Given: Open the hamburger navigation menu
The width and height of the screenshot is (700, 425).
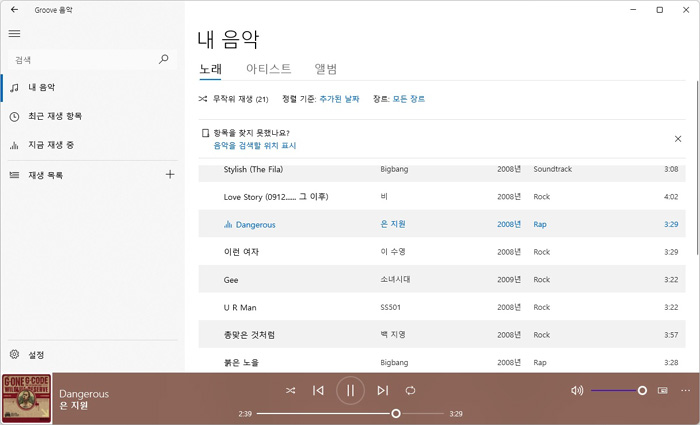Looking at the screenshot, I should 14,33.
